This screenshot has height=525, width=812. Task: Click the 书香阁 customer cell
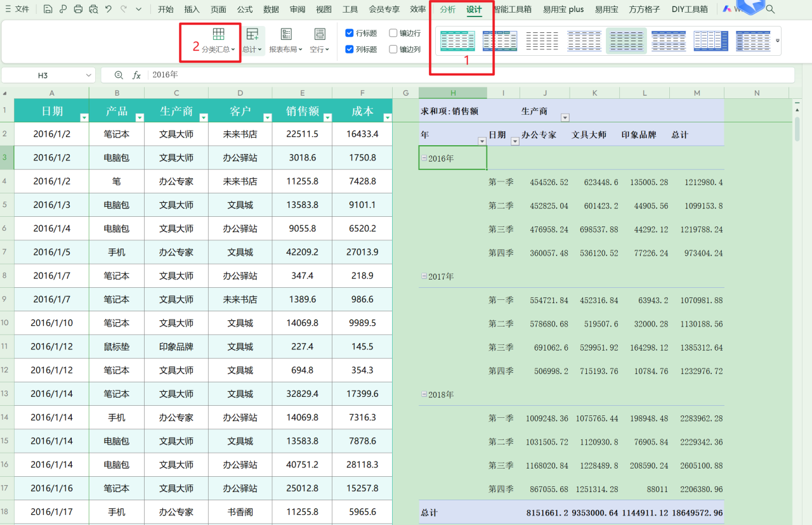tap(240, 512)
